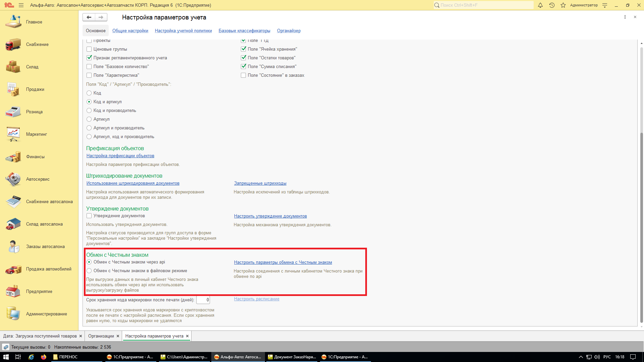Select Артикул, код и производитель option

(x=89, y=137)
